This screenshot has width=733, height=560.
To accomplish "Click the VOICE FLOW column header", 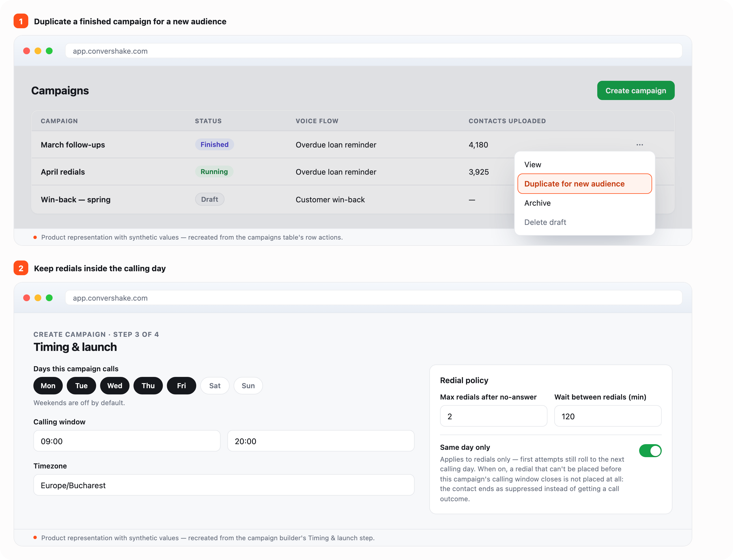I will coord(317,121).
